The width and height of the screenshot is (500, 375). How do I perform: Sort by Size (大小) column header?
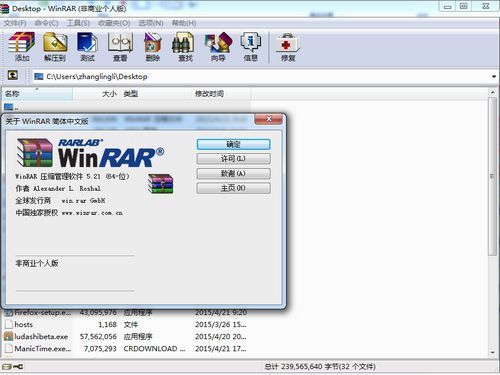(x=96, y=94)
